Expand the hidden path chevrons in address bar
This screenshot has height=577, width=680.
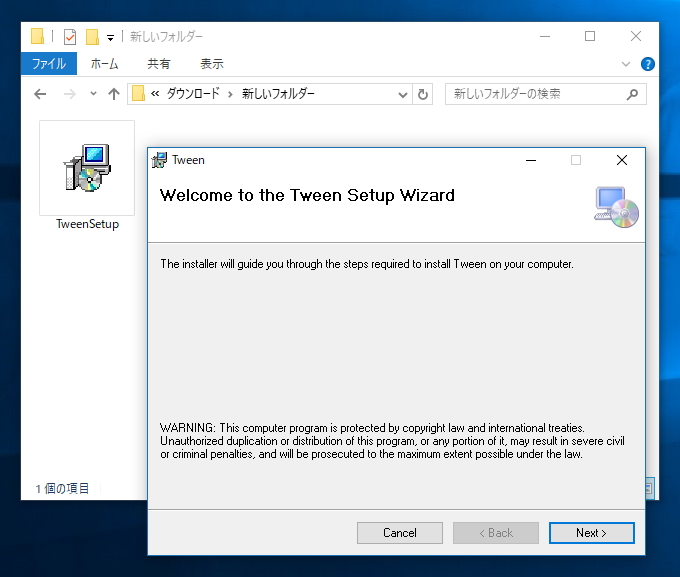pos(155,94)
